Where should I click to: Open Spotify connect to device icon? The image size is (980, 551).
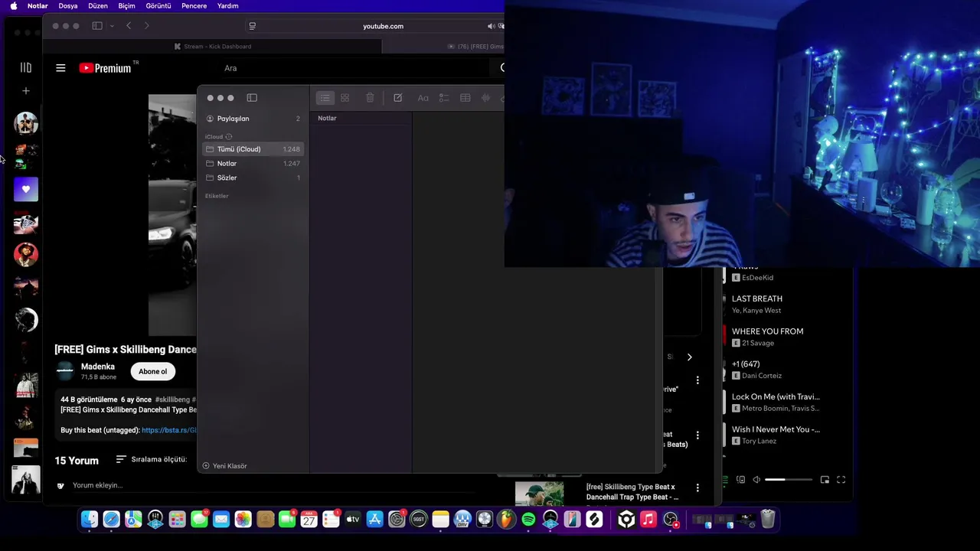pyautogui.click(x=740, y=480)
